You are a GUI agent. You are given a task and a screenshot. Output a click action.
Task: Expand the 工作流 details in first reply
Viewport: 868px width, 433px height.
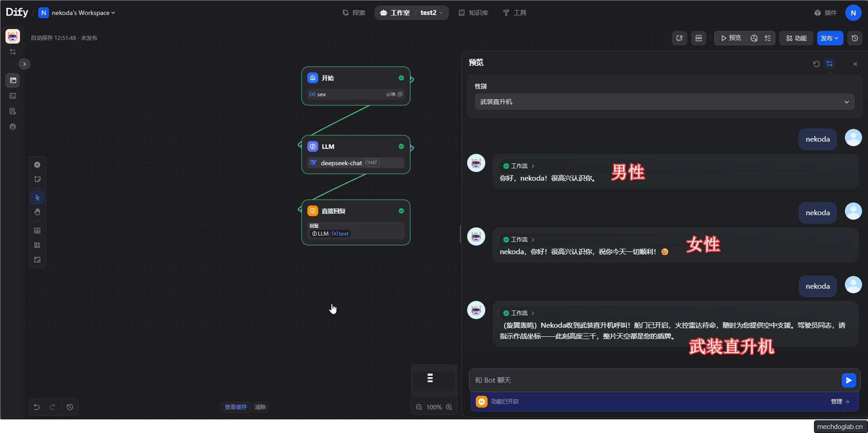coord(519,166)
